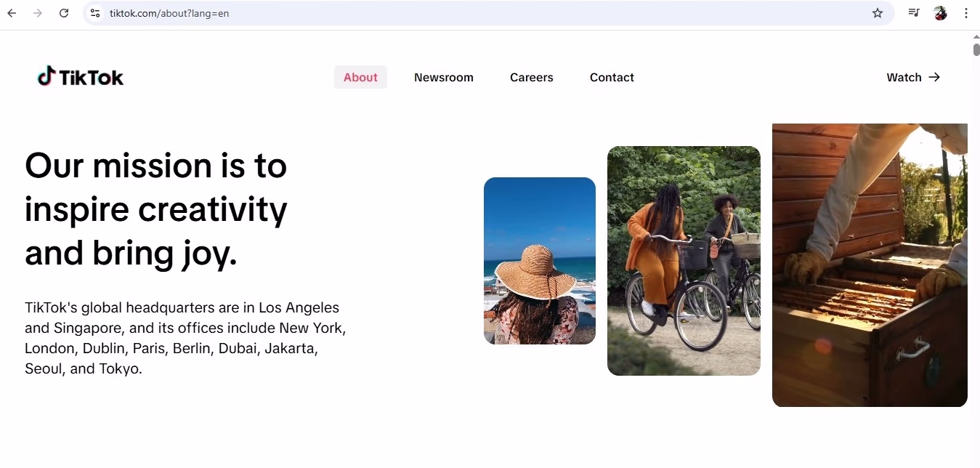Screen dimensions: 980x468
Task: Click the browser back arrow
Action: tap(12, 13)
